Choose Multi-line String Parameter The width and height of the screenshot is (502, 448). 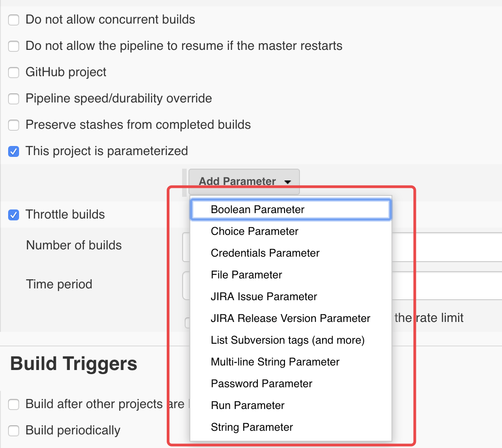pyautogui.click(x=275, y=362)
